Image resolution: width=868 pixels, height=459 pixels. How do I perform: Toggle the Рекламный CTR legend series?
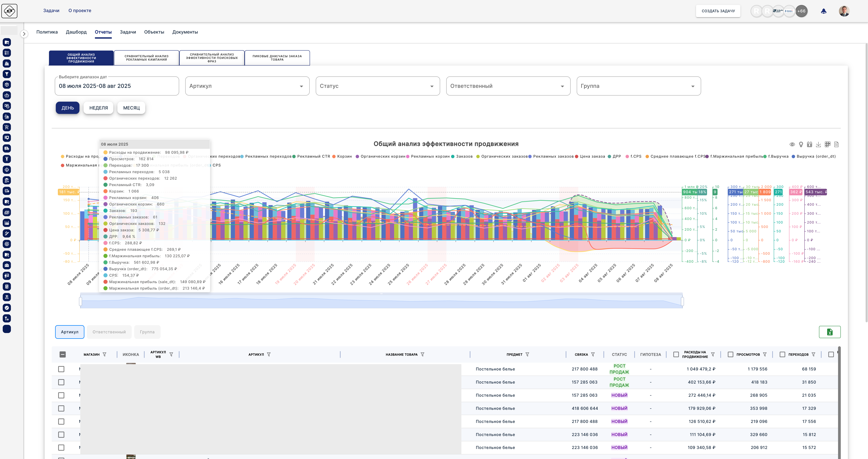tap(311, 156)
